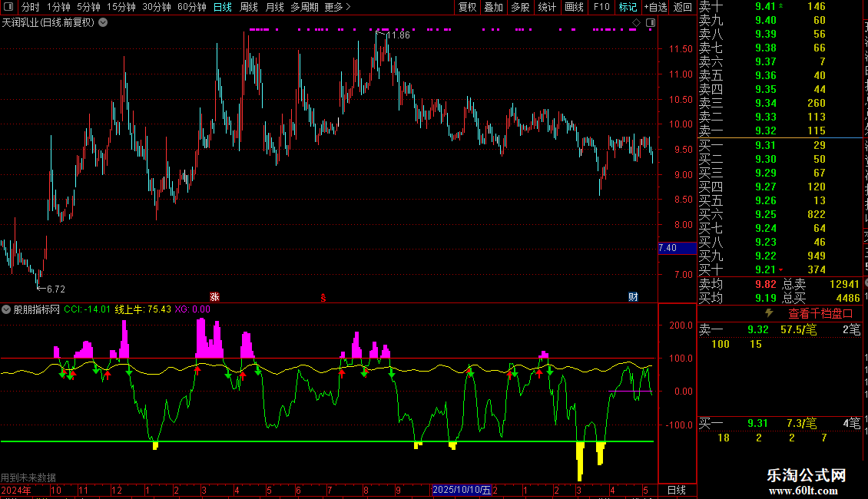
Task: Select the 买六 9.25 order row
Action: [780, 214]
